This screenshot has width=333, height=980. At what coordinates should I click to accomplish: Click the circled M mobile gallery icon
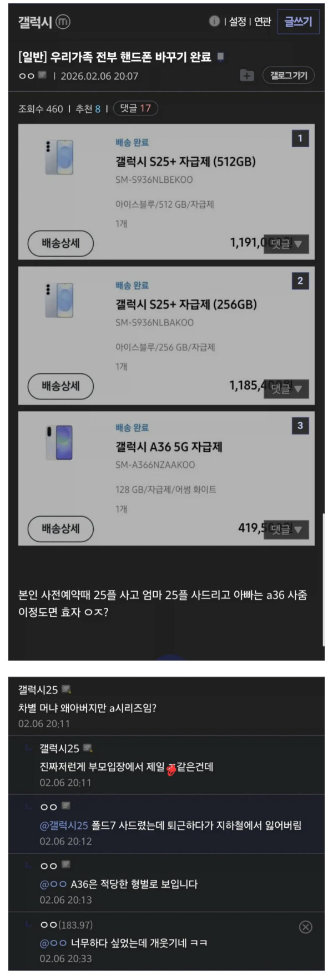(63, 22)
